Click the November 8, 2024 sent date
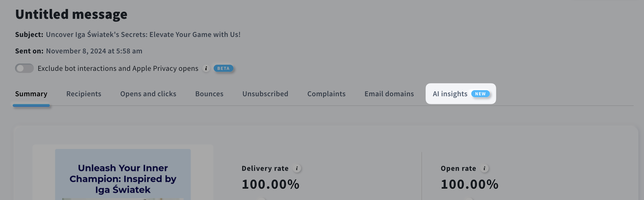The image size is (644, 200). click(94, 51)
